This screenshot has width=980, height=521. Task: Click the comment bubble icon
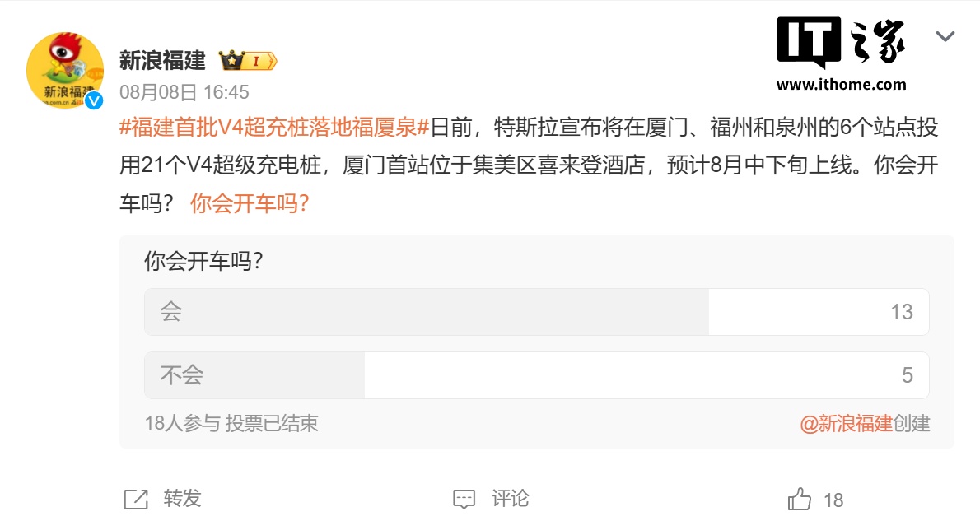point(464,499)
